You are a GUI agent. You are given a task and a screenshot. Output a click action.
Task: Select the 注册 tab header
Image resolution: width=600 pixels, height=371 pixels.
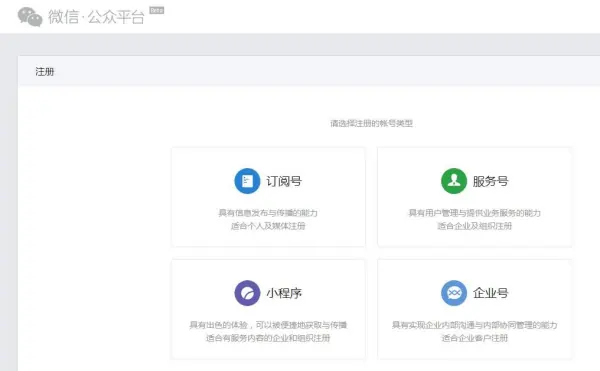pos(45,72)
